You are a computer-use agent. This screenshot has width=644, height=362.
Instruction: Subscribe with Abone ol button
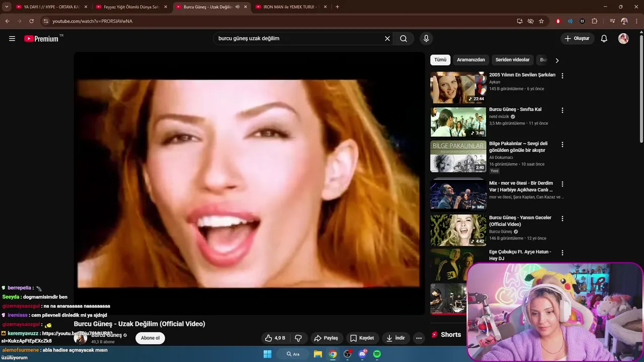tap(150, 338)
